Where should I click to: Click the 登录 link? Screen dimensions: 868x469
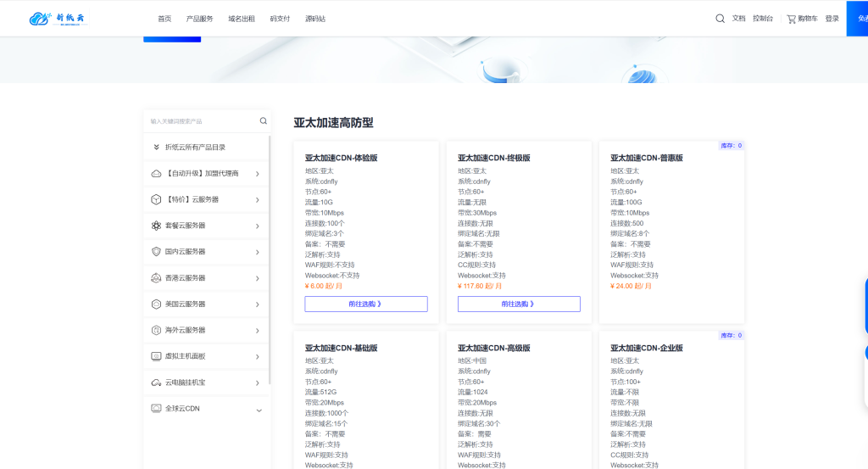[x=832, y=19]
